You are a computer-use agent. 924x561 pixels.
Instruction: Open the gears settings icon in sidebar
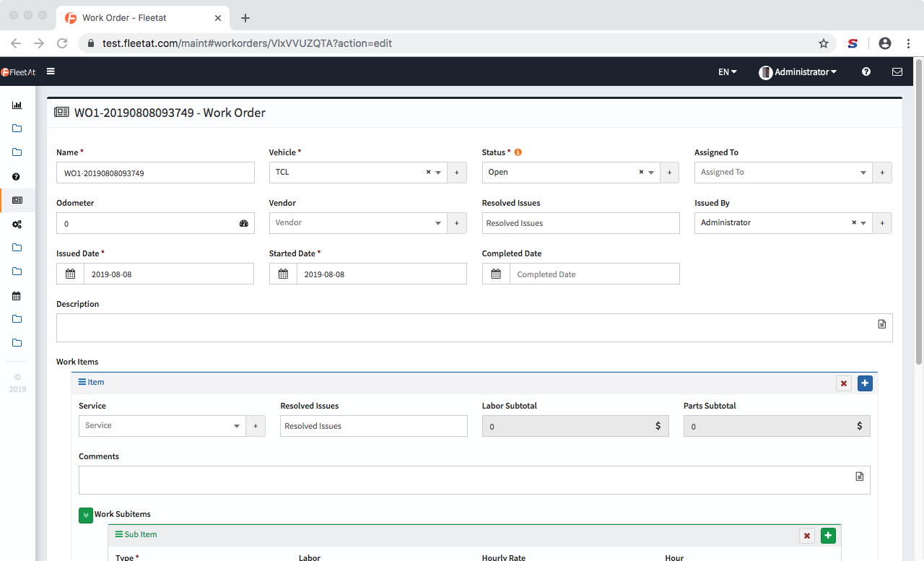tap(17, 225)
